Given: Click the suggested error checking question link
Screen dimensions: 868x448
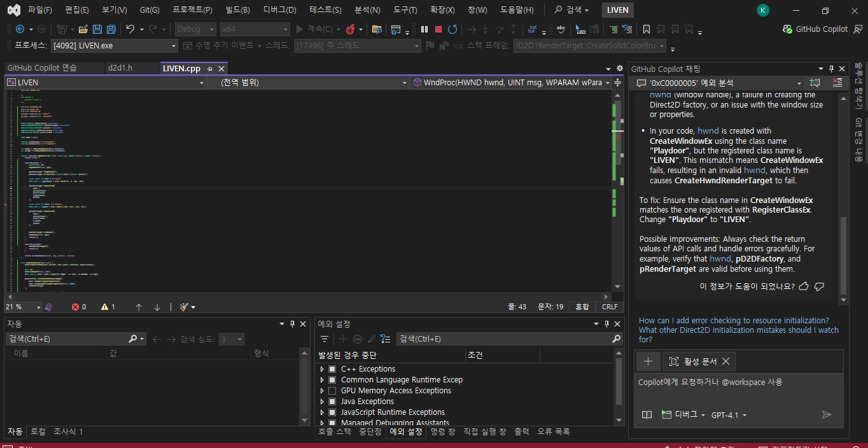Looking at the screenshot, I should click(x=734, y=321).
